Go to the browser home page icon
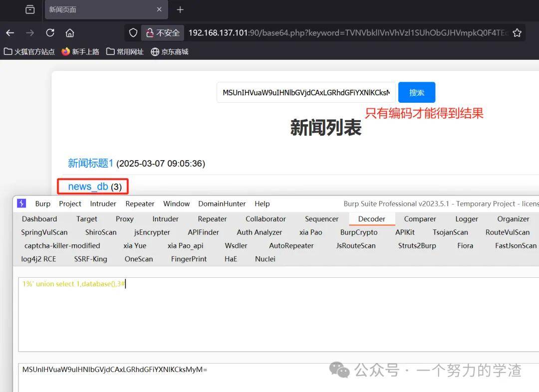The image size is (539, 392). point(70,33)
